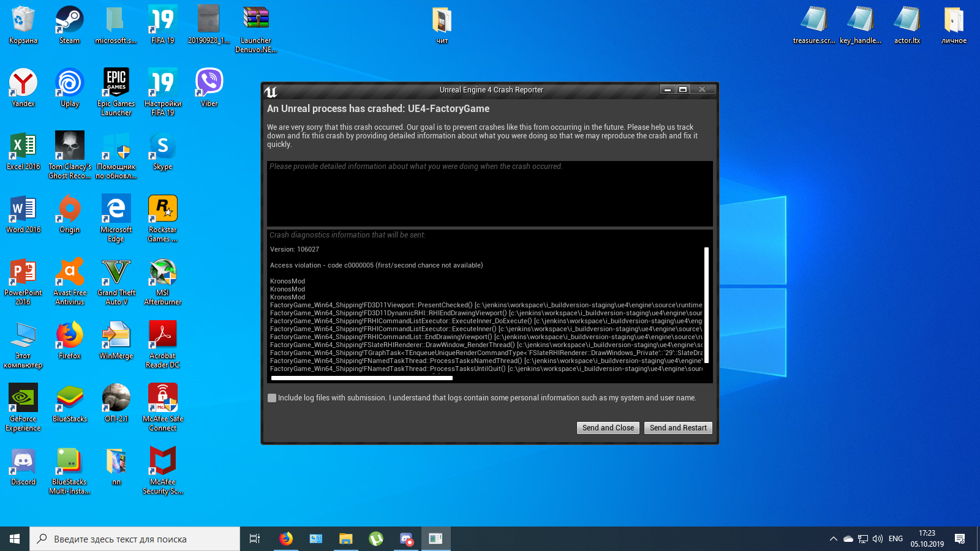
Task: Open the чит folder icon
Action: (442, 24)
